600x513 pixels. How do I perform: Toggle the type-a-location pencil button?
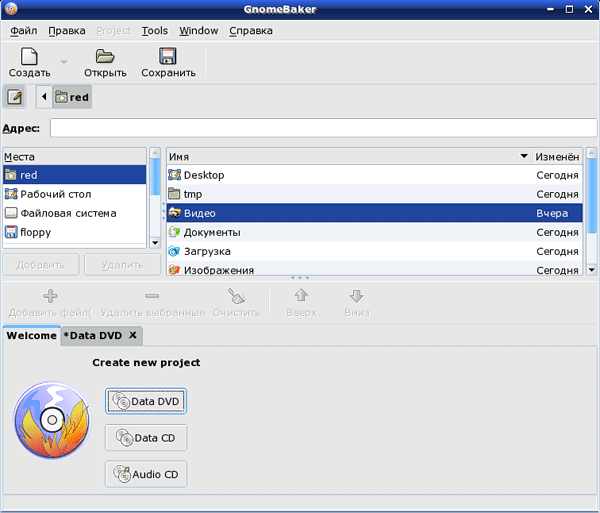point(15,97)
